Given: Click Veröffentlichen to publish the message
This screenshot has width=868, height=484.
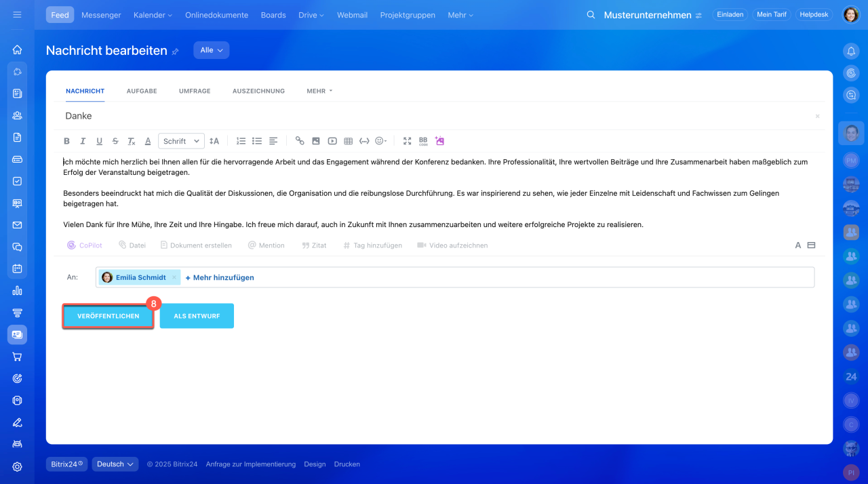Looking at the screenshot, I should click(108, 316).
